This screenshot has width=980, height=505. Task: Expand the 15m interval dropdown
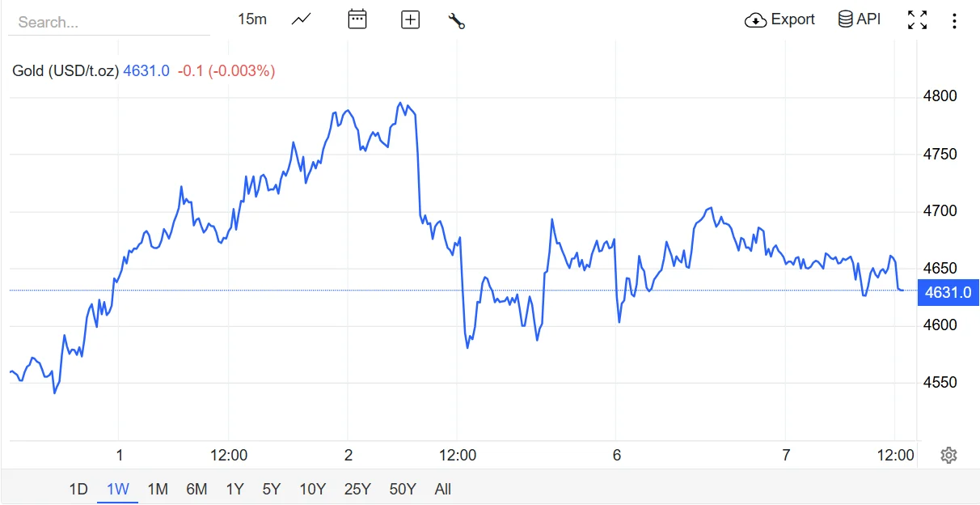(x=251, y=19)
